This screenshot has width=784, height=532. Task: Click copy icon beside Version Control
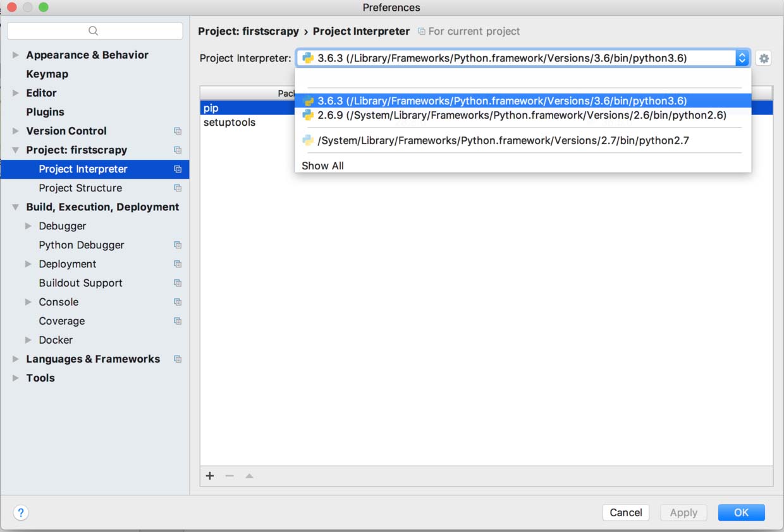click(x=178, y=131)
